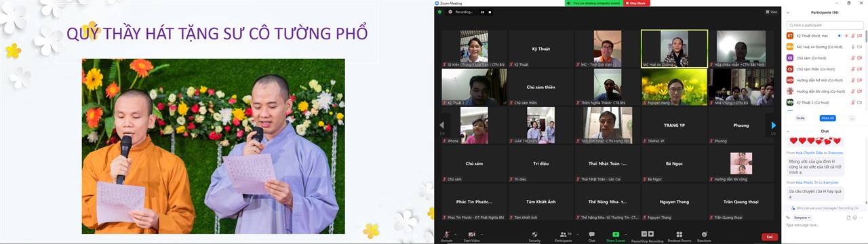Viewport: 868px width, 244px height.
Task: Click the monks singing photo in slide
Action: point(214,146)
